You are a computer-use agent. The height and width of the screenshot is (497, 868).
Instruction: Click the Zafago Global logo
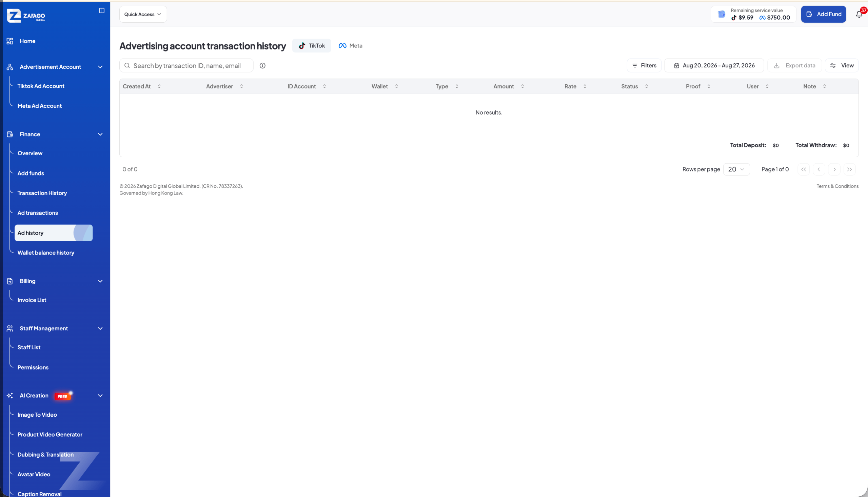[26, 16]
